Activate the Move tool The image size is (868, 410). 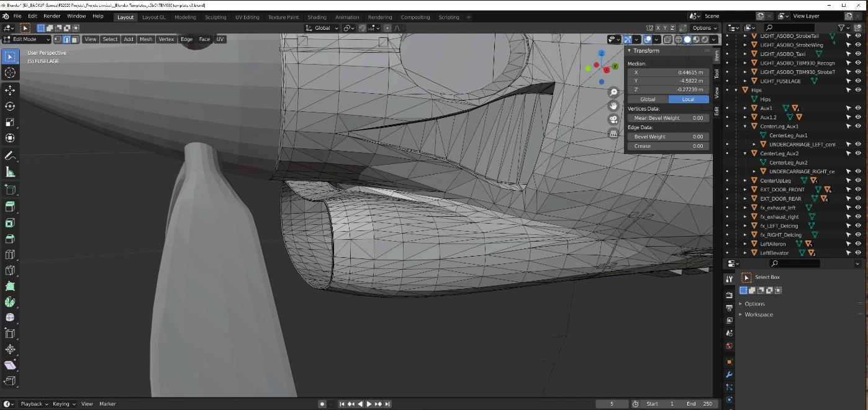(x=10, y=91)
